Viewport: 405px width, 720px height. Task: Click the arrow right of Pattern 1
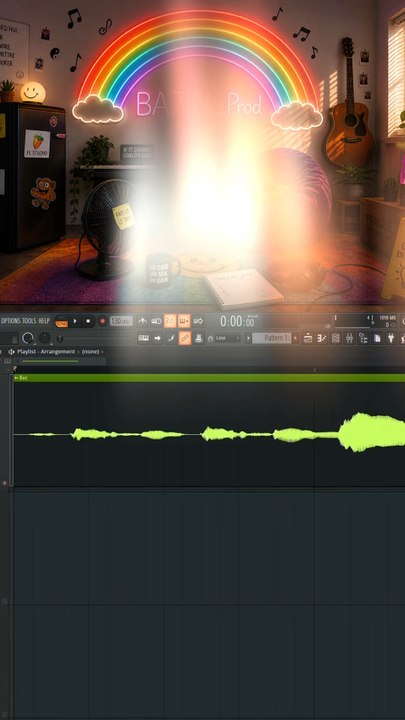coord(295,338)
